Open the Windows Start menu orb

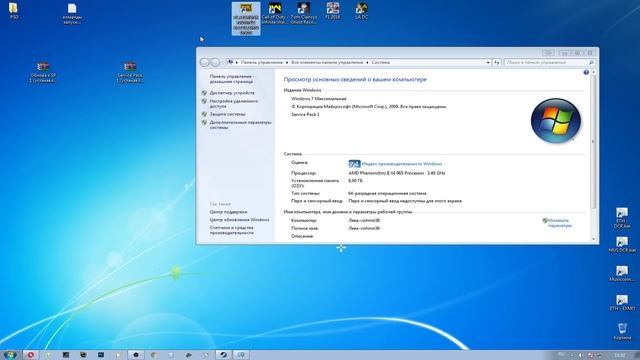(x=10, y=355)
